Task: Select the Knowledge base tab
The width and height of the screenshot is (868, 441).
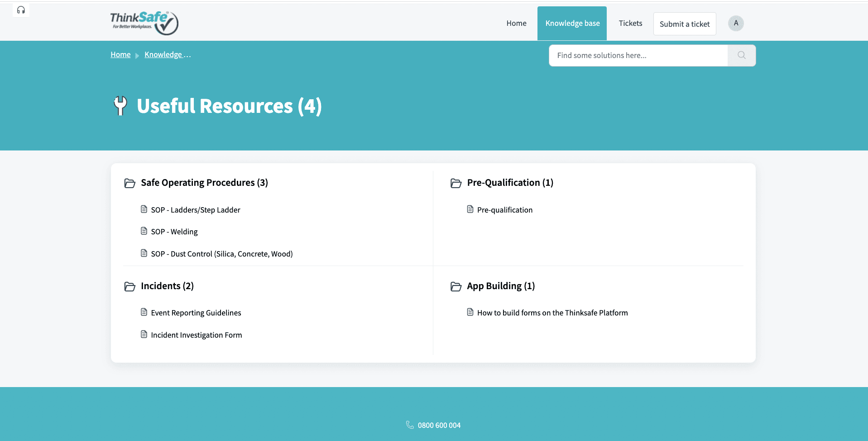Action: (572, 23)
